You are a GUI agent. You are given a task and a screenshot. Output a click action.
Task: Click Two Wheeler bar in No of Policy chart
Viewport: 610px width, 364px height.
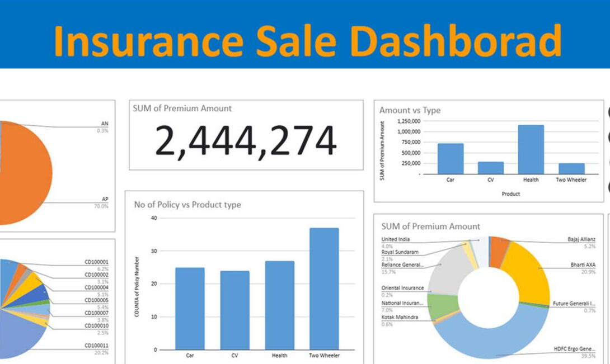tap(324, 289)
